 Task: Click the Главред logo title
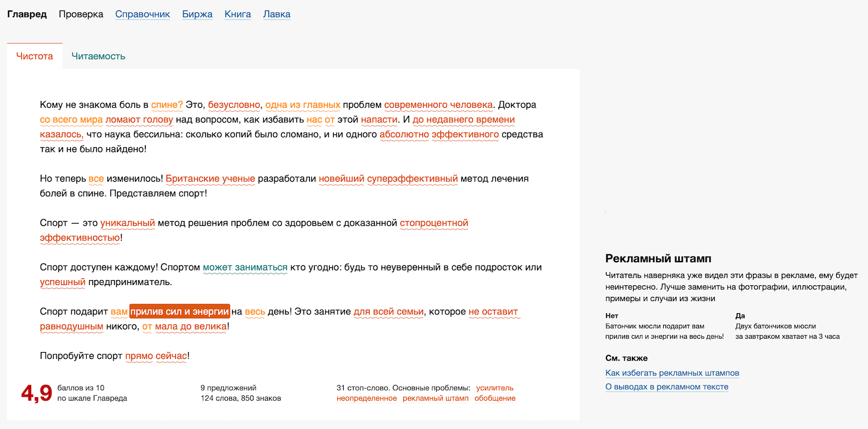[27, 14]
